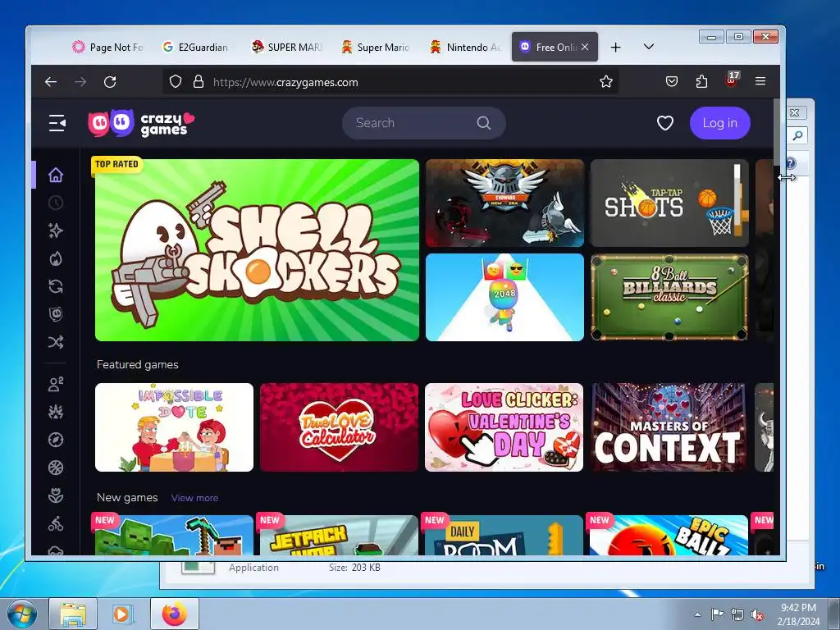Click the Random shuffle icon in sidebar

[x=56, y=342]
